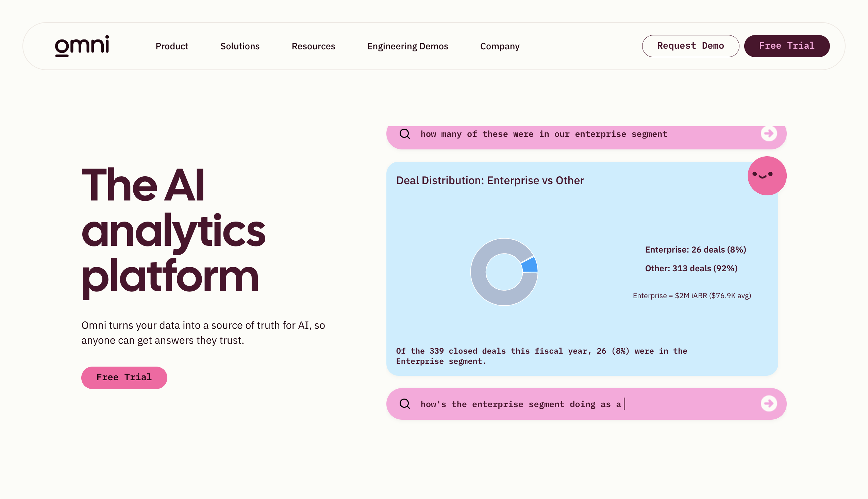Click search icon in enterprise segment query
868x499 pixels.
[x=404, y=134]
